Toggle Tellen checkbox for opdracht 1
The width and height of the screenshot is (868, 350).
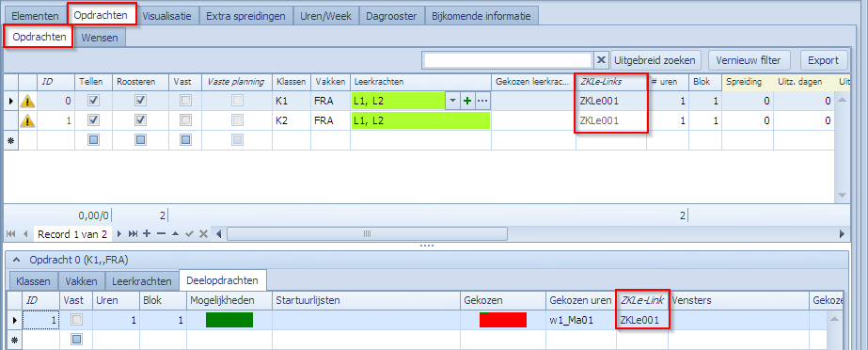click(x=93, y=120)
